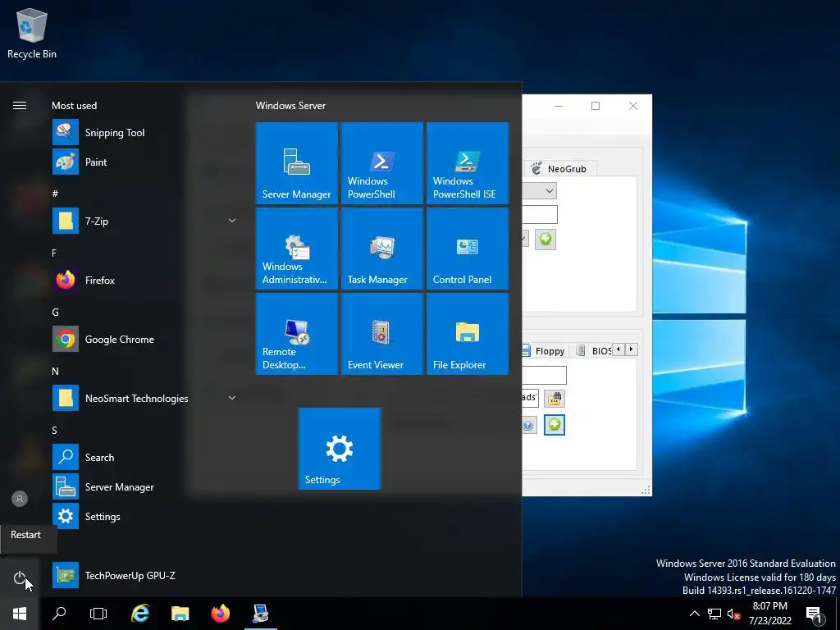Open the Remote Desktop Connection tile
840x630 pixels.
click(x=297, y=334)
